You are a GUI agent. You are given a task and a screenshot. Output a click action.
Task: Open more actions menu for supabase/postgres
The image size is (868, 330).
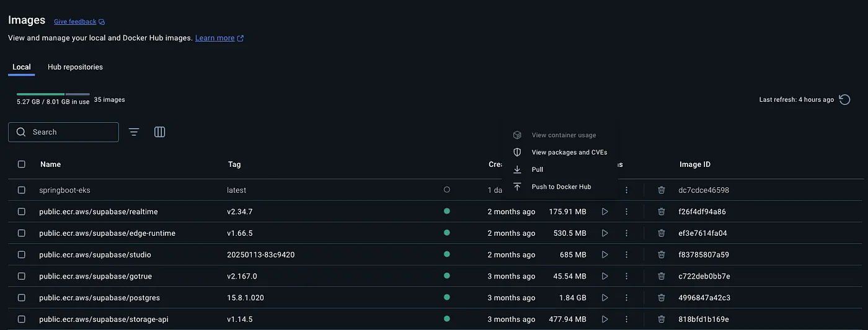(626, 298)
